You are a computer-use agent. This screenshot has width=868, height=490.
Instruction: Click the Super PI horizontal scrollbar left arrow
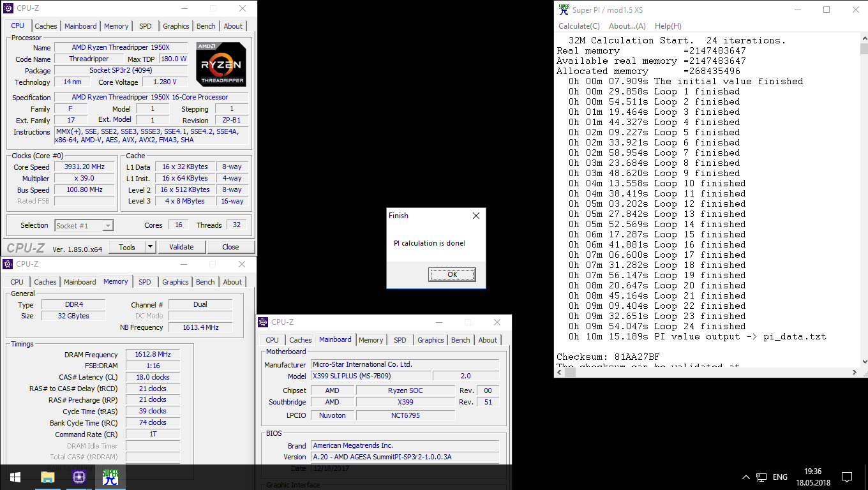[x=559, y=373]
